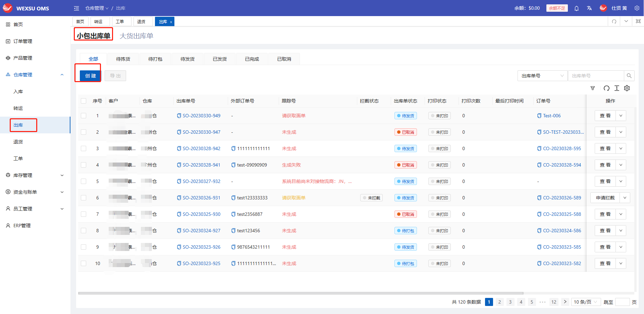Image resolution: width=644 pixels, height=314 pixels.
Task: Click the blue 创建 button
Action: (91, 76)
